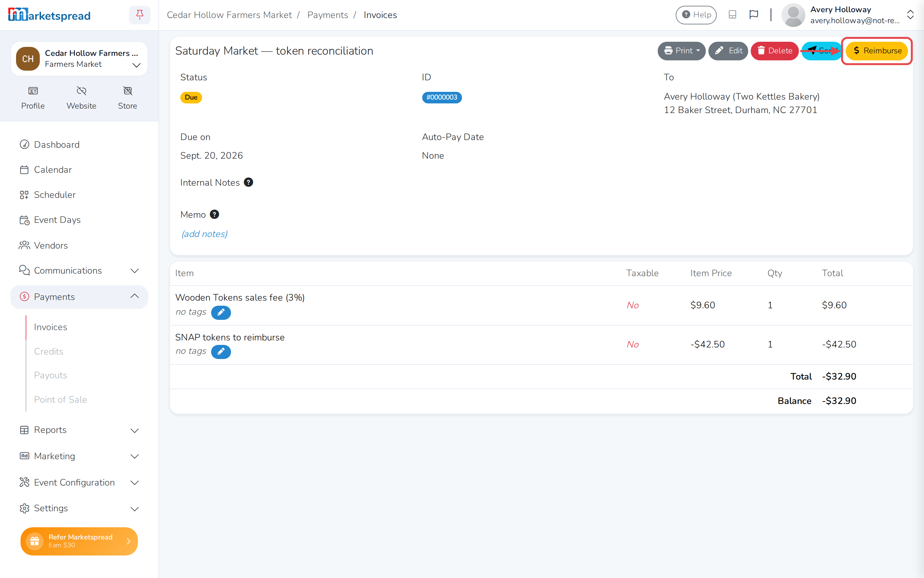The height and width of the screenshot is (578, 924).
Task: Click the Send invoice button
Action: click(x=821, y=51)
